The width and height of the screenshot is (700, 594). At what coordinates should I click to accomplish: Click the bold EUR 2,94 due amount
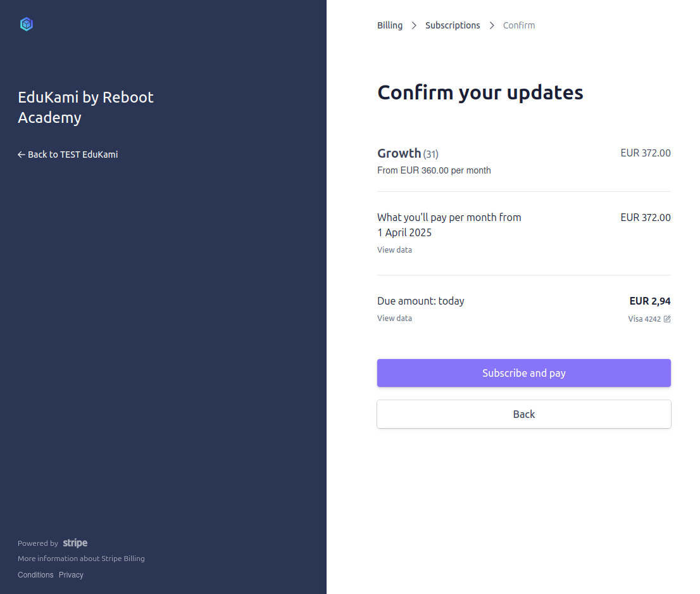[649, 301]
